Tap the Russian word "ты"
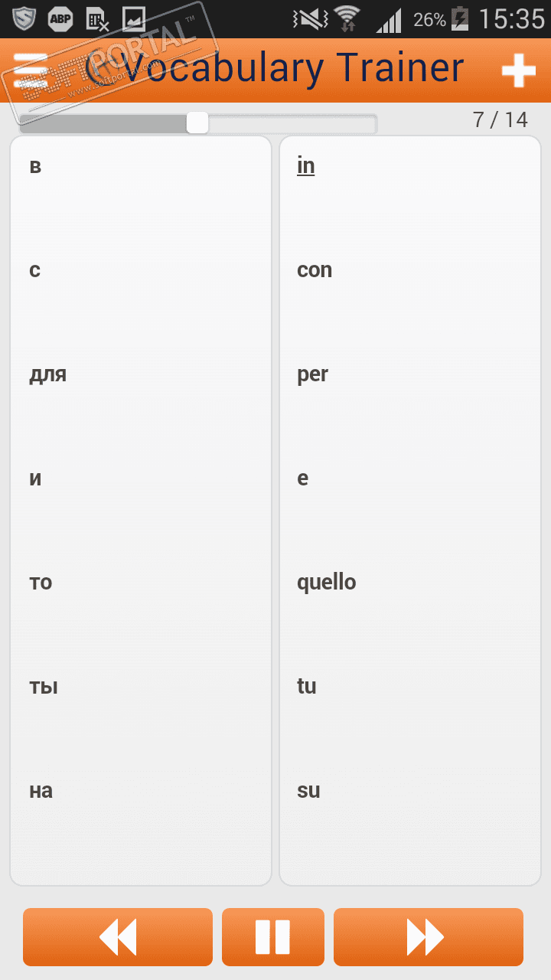Screen dimensions: 551x980 point(44,687)
